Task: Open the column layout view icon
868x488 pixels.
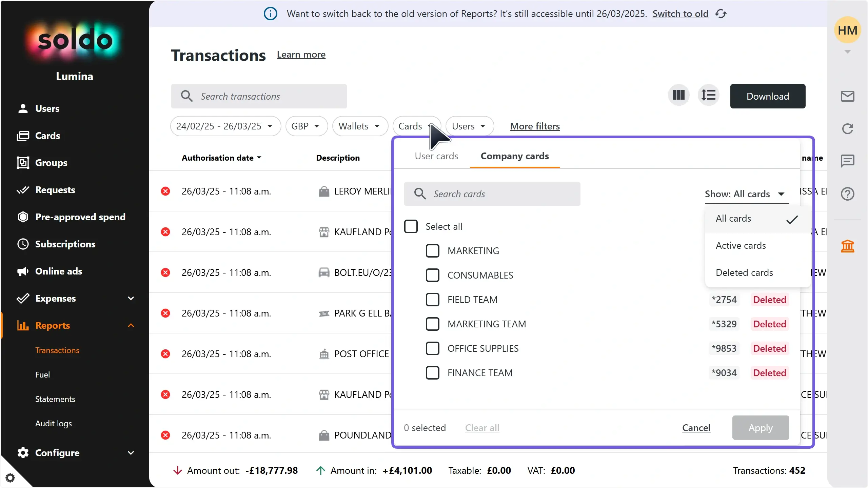Action: pyautogui.click(x=678, y=95)
